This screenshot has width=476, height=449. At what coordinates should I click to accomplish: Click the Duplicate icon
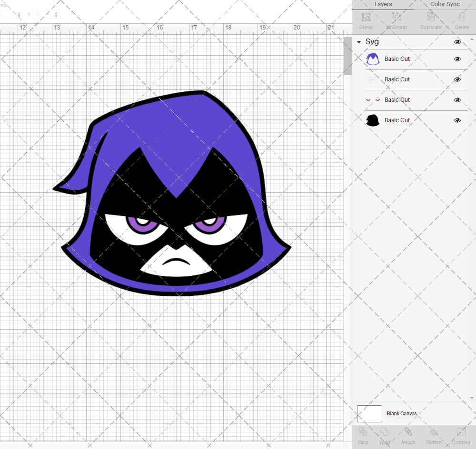[x=431, y=17]
